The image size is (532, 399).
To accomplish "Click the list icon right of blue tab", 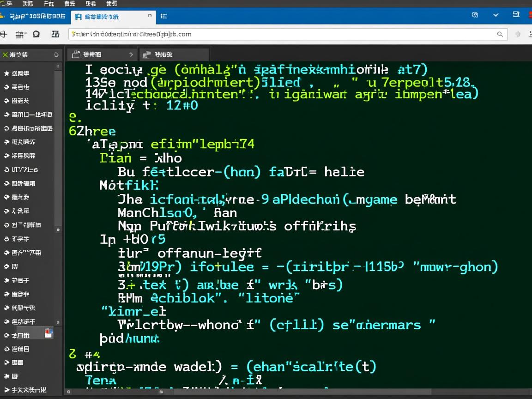I will (x=163, y=16).
